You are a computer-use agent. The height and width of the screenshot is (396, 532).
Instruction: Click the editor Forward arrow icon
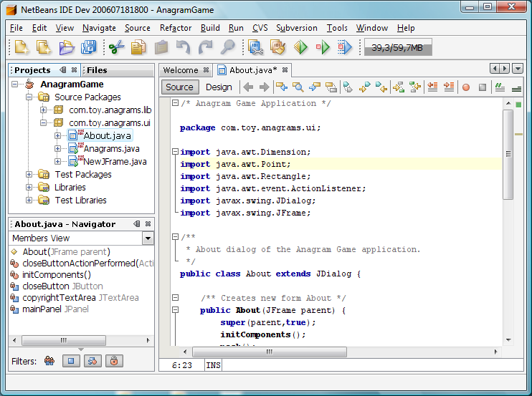[x=264, y=87]
